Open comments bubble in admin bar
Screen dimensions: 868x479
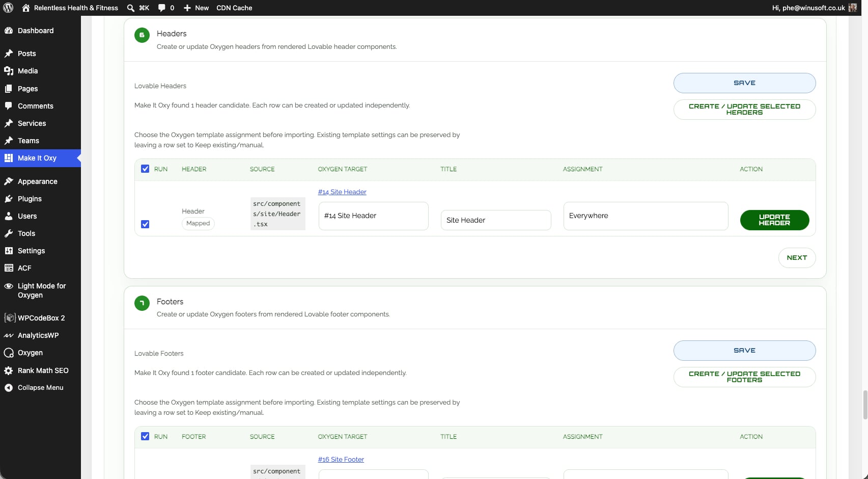click(161, 8)
